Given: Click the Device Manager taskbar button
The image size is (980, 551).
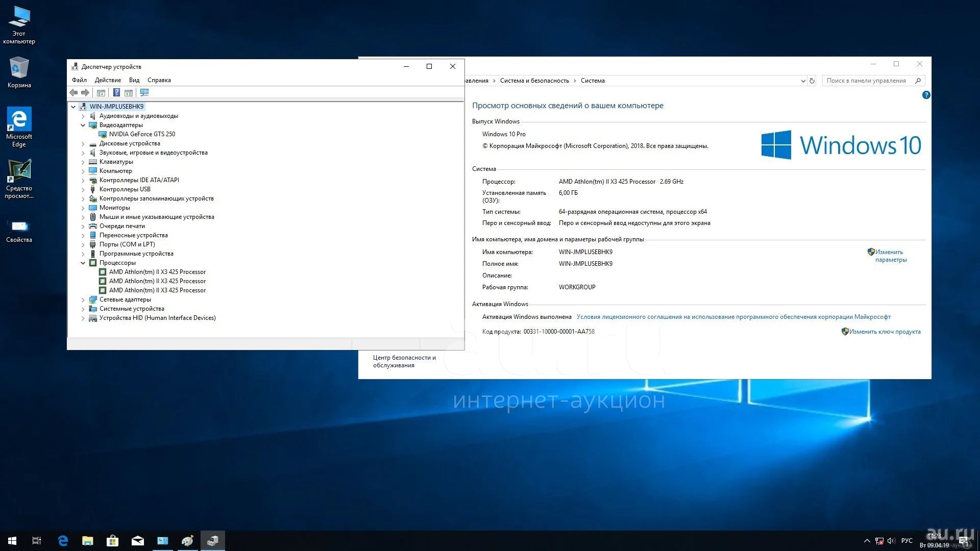Looking at the screenshot, I should tap(212, 541).
